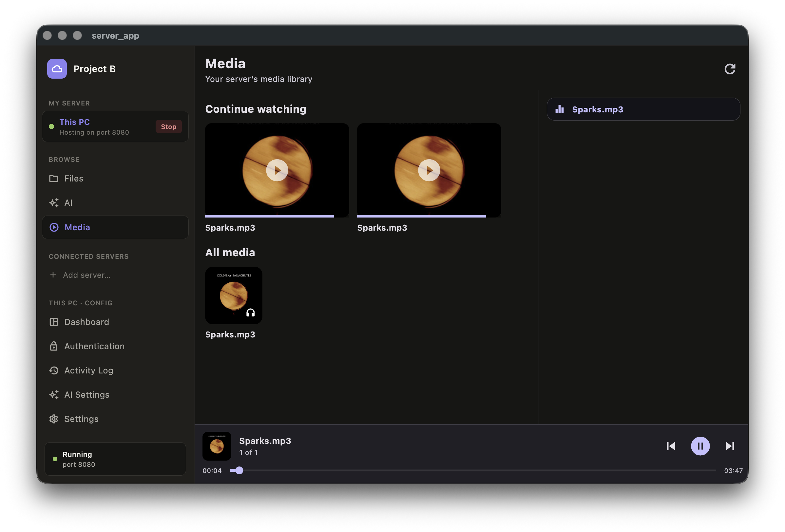785x532 pixels.
Task: Click the Media play-circle icon in sidebar
Action: pos(54,227)
